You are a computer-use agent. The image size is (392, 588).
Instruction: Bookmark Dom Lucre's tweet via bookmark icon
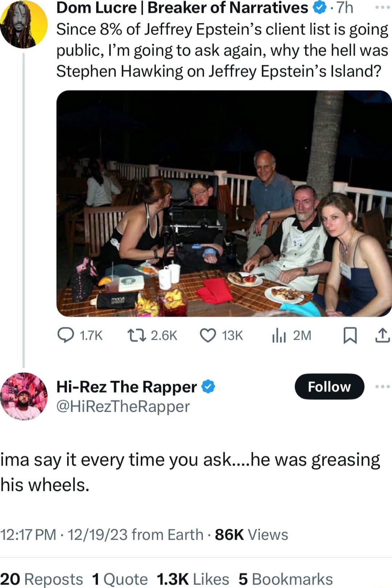(x=350, y=336)
